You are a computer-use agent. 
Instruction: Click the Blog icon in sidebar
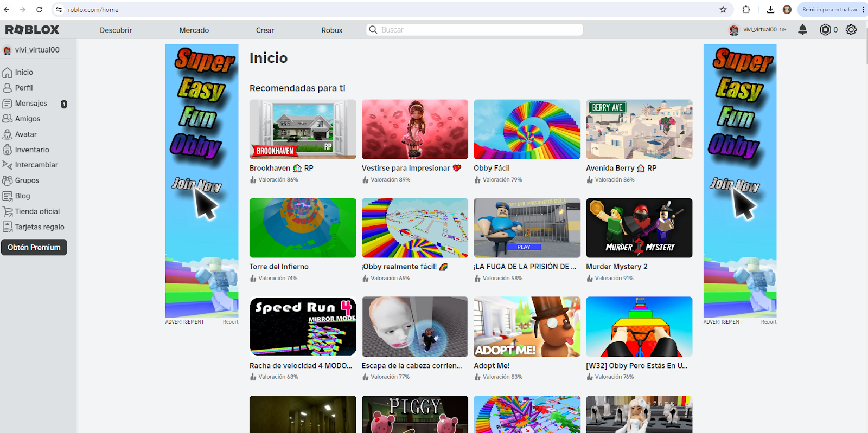(7, 196)
